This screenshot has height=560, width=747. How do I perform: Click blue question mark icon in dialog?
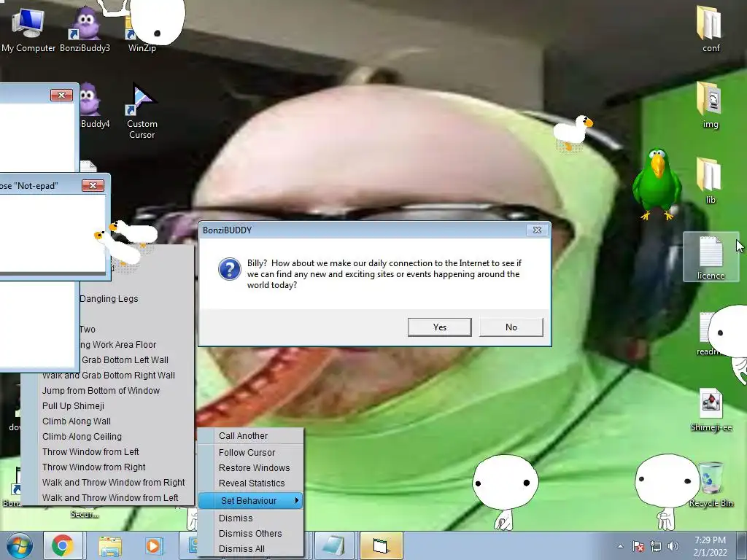(x=229, y=269)
